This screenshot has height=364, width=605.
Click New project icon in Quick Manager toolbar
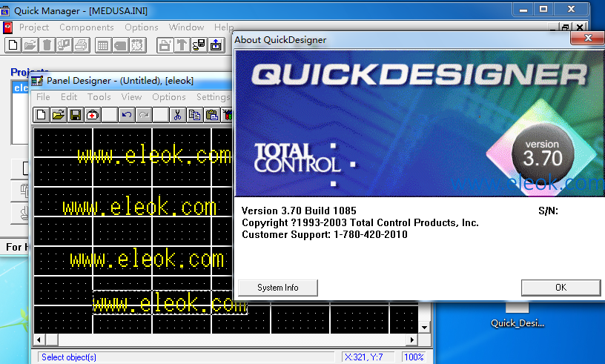pyautogui.click(x=13, y=45)
